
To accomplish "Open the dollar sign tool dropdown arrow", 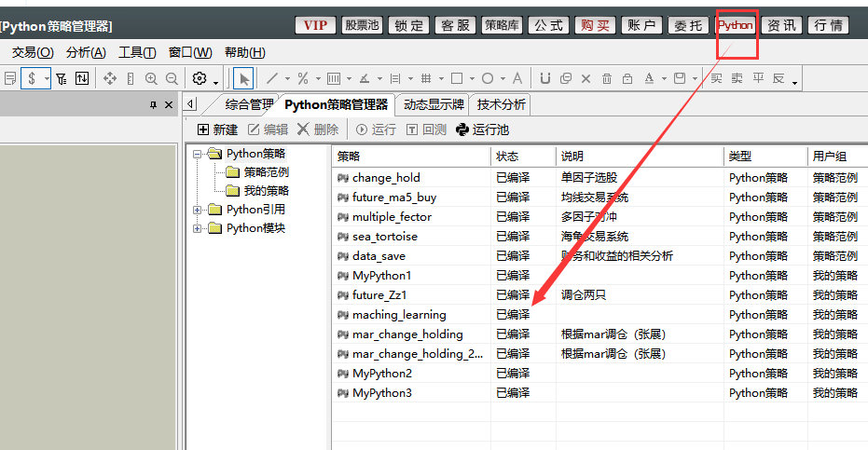I will (47, 78).
